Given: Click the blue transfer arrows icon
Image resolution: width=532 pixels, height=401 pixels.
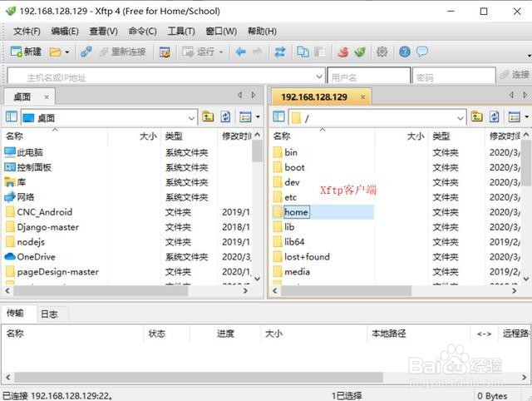Looking at the screenshot, I should pos(280,52).
